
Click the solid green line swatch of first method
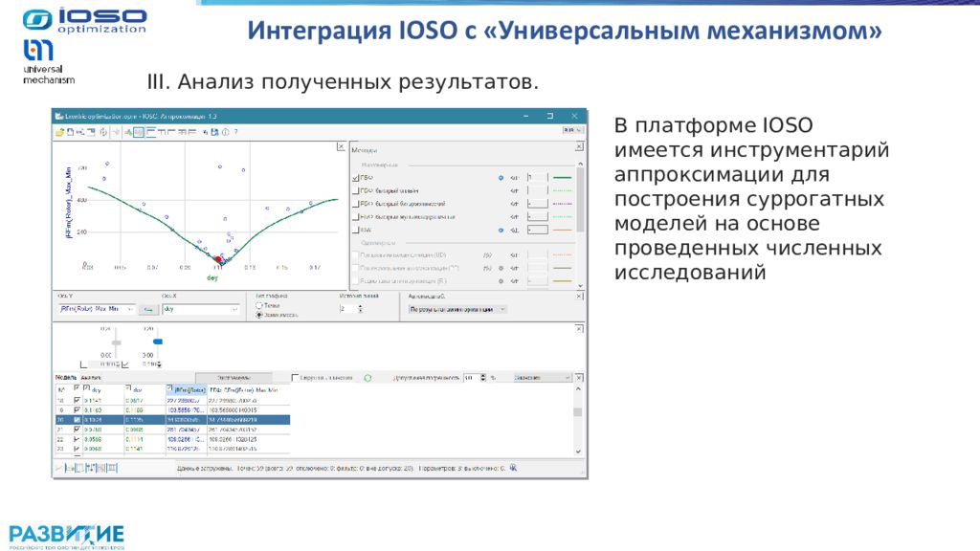[563, 178]
